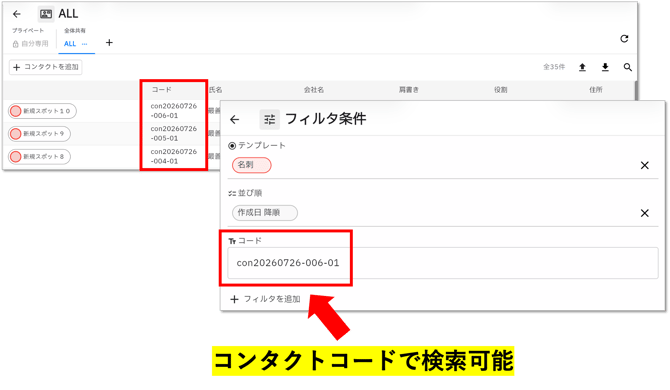Add a new view tab with the plus icon

[109, 43]
